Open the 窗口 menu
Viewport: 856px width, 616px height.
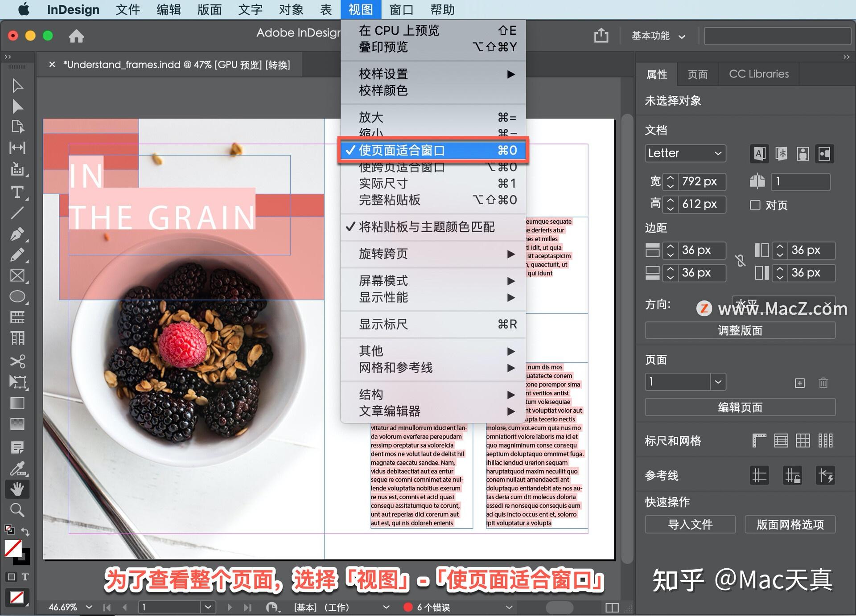401,9
